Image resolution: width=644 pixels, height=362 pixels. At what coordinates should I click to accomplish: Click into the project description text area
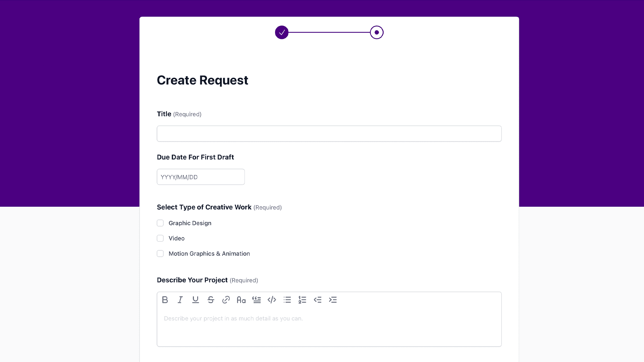pos(329,327)
